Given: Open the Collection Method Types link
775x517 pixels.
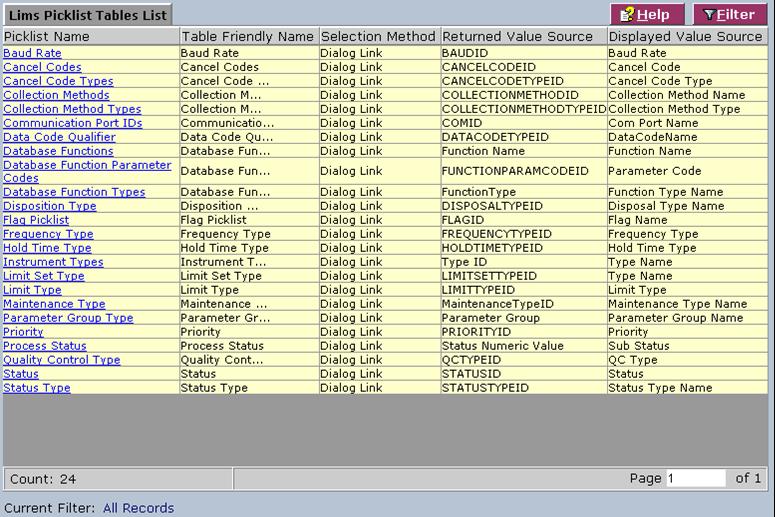Looking at the screenshot, I should coord(72,109).
